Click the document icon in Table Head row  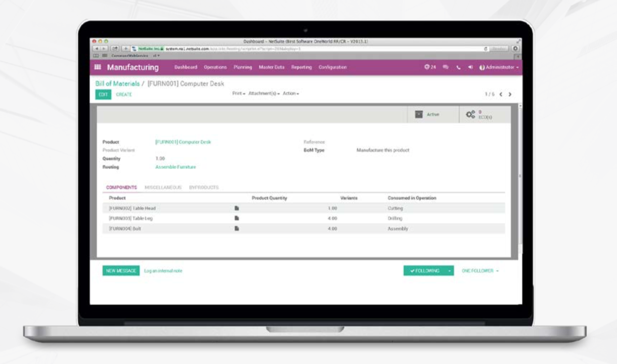[236, 208]
